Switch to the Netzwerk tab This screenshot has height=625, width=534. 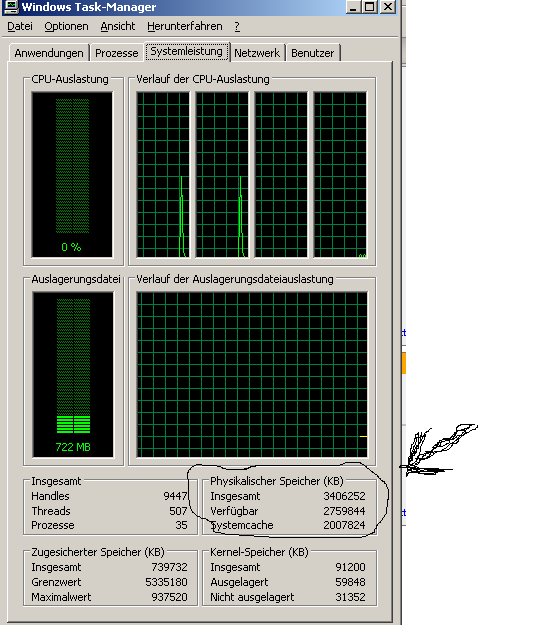pyautogui.click(x=257, y=53)
